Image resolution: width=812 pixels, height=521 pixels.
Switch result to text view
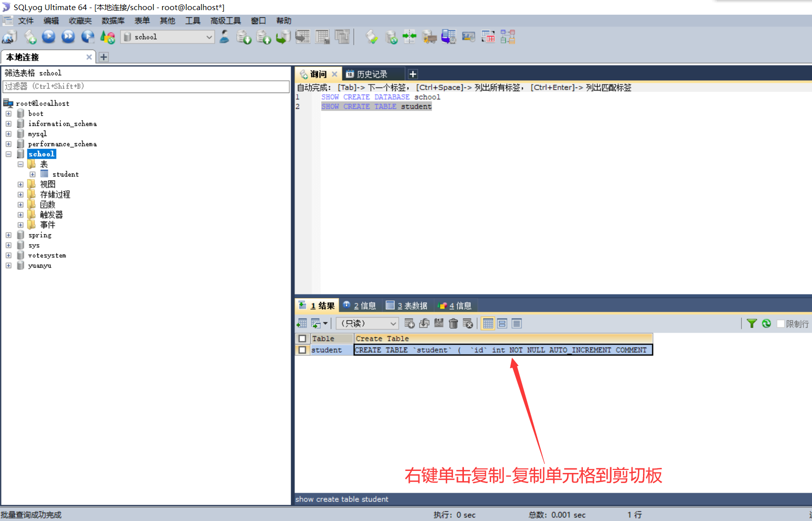click(517, 323)
